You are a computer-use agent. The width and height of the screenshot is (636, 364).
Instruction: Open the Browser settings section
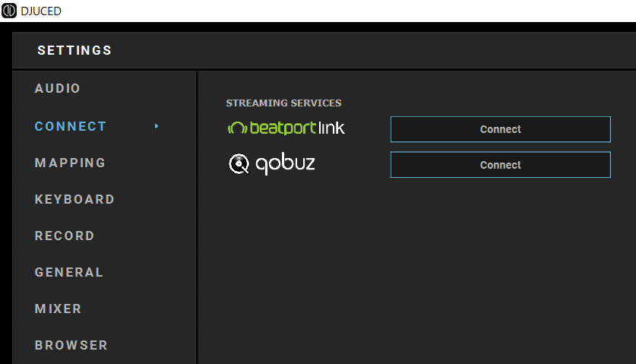[71, 345]
